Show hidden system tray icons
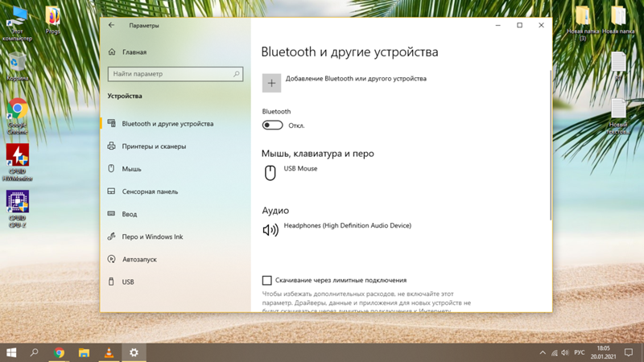 tap(543, 352)
